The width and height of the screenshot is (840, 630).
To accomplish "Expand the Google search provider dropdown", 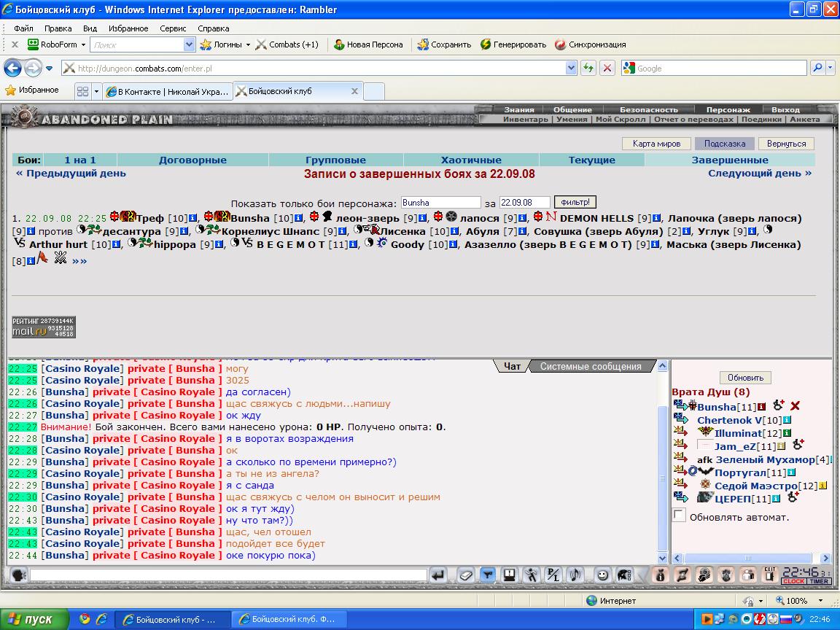I will tap(831, 68).
